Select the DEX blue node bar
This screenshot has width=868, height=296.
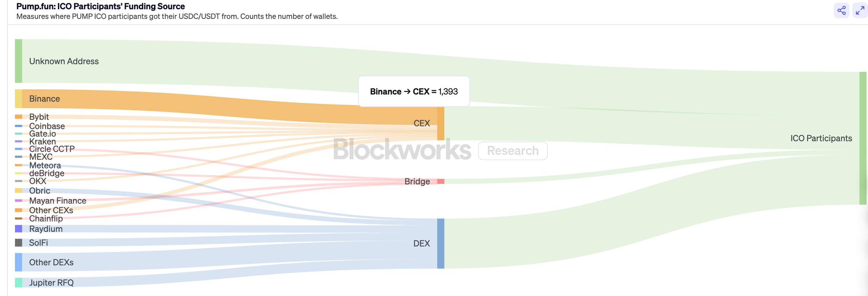coord(441,244)
